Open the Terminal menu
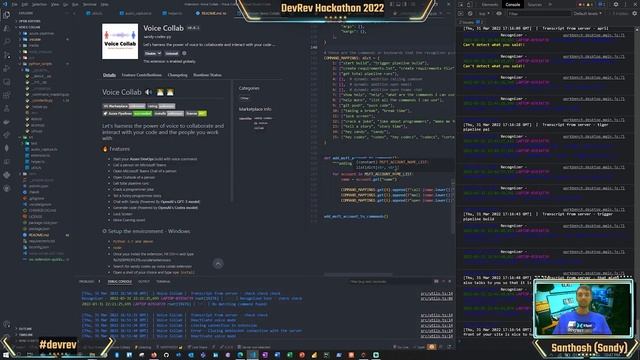 click(89, 4)
